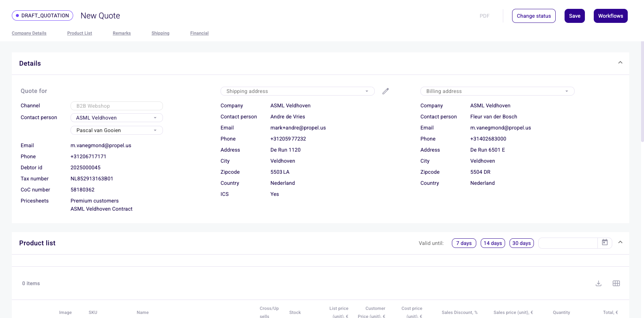Click the pencil icon to edit shipping address
The width and height of the screenshot is (644, 318).
pos(385,91)
